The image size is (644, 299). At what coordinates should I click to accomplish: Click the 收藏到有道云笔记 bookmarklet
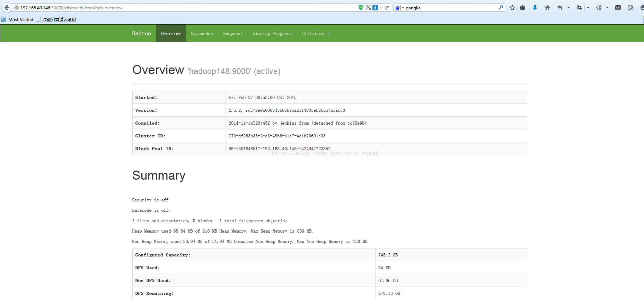coord(56,19)
